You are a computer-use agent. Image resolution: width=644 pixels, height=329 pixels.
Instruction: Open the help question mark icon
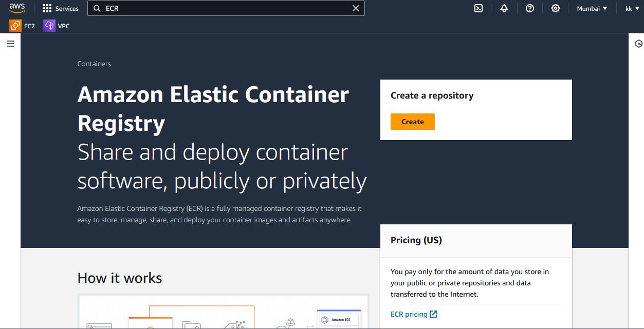(530, 8)
